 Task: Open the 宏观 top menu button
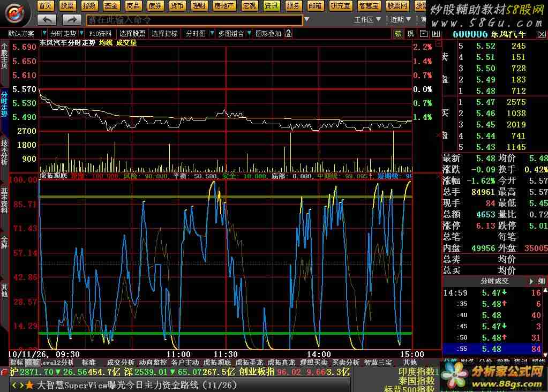[249, 5]
